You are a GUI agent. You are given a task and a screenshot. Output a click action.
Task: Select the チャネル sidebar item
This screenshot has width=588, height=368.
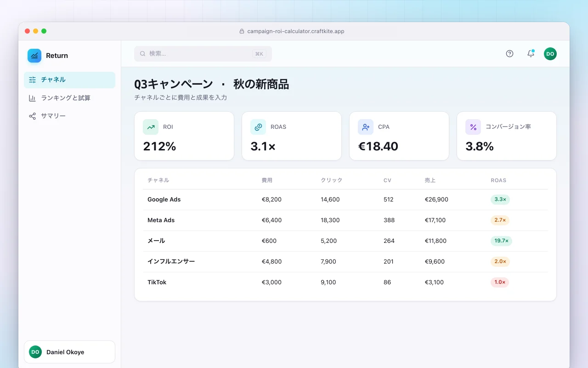(x=69, y=80)
